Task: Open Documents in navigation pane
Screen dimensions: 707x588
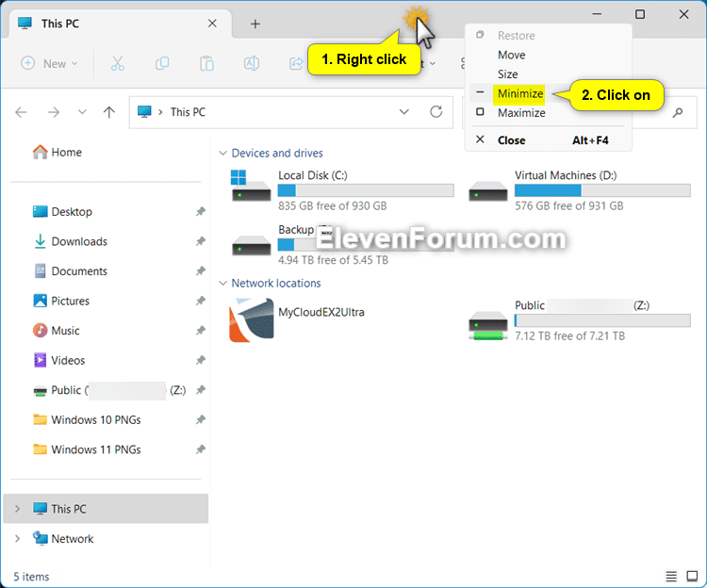Action: click(x=71, y=270)
